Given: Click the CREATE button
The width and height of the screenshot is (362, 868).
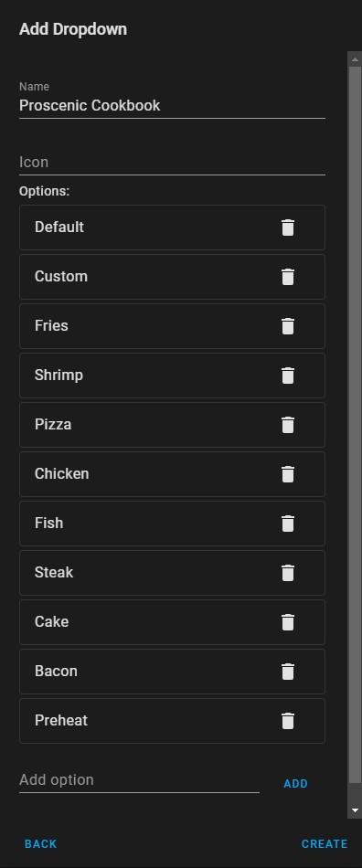Looking at the screenshot, I should 325,844.
